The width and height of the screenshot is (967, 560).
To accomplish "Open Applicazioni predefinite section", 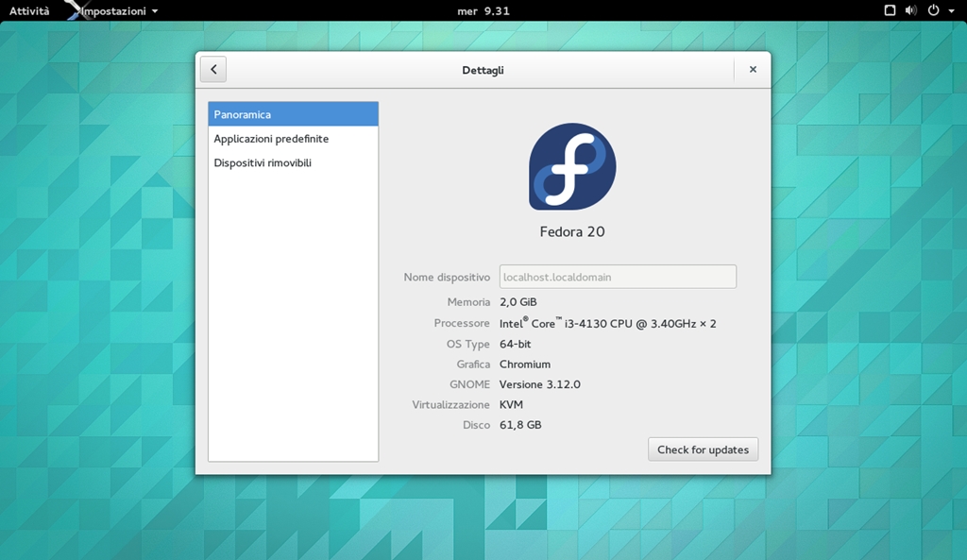I will (293, 139).
